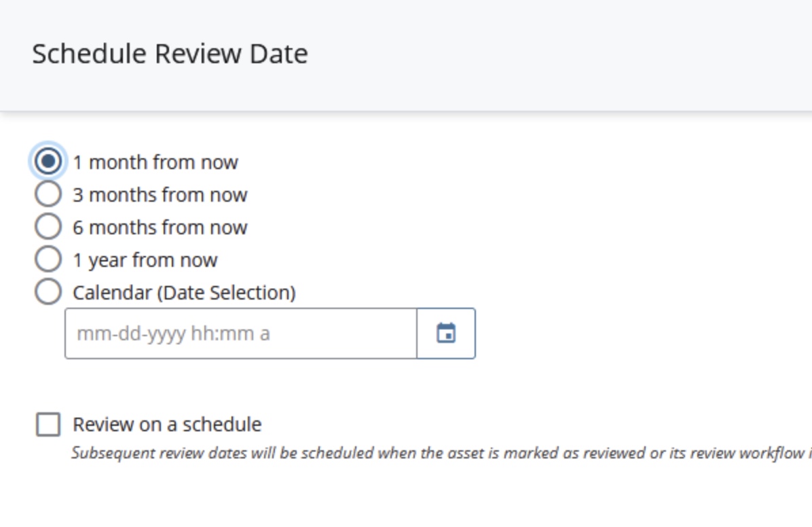Image resolution: width=812 pixels, height=527 pixels.
Task: Click the mm-dd-yyyy hh:mm date input field
Action: [240, 333]
